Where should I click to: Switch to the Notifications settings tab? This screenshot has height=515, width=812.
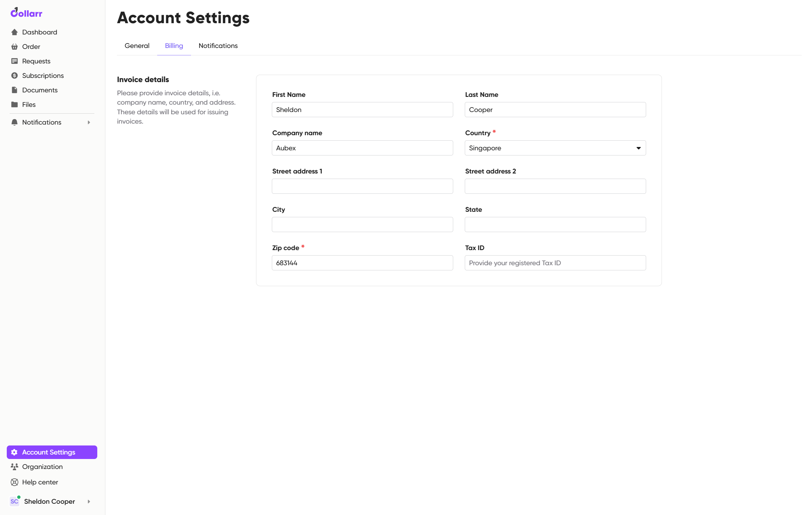coord(218,46)
